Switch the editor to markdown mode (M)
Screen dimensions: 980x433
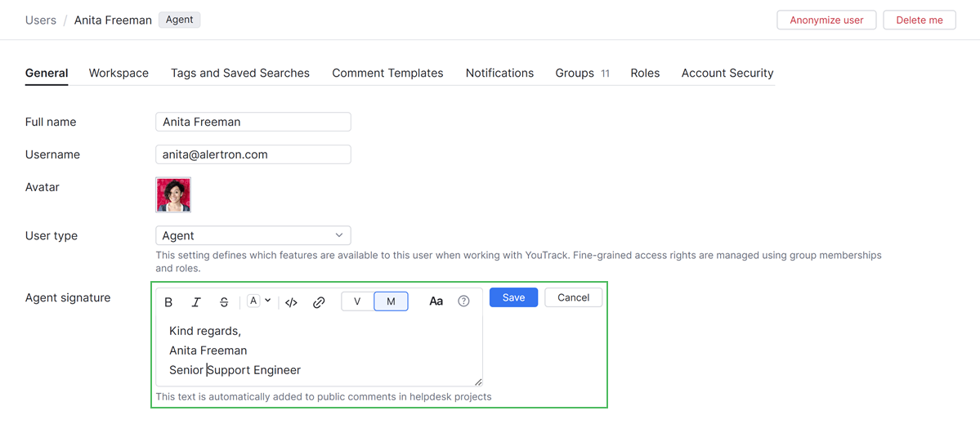(391, 301)
